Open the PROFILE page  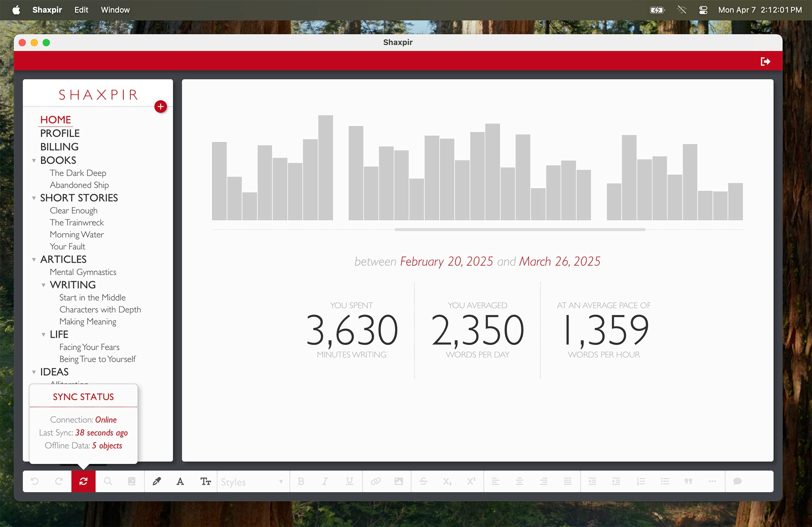60,133
